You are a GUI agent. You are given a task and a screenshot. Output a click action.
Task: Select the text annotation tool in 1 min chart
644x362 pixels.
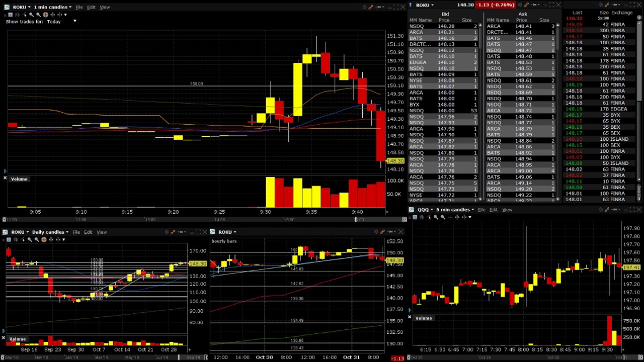pos(11,15)
